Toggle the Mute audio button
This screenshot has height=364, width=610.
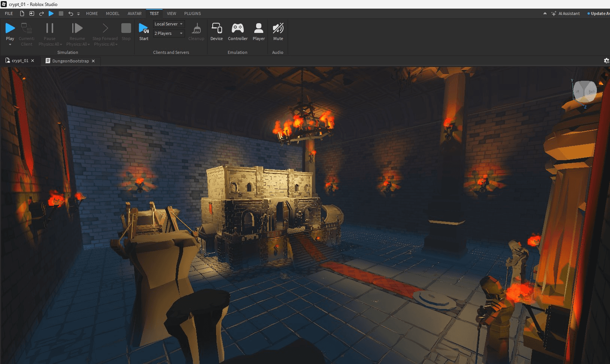coord(278,31)
